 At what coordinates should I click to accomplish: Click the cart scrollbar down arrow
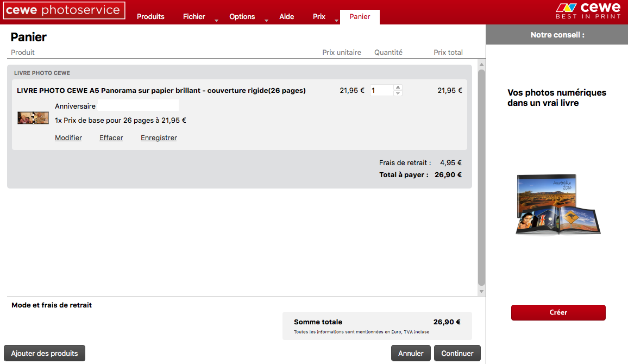(x=481, y=292)
